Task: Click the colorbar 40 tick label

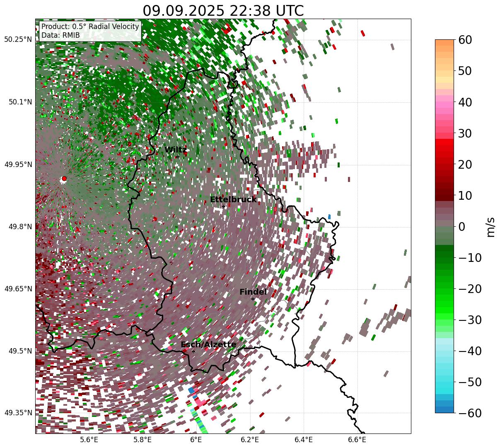Action: [x=464, y=102]
